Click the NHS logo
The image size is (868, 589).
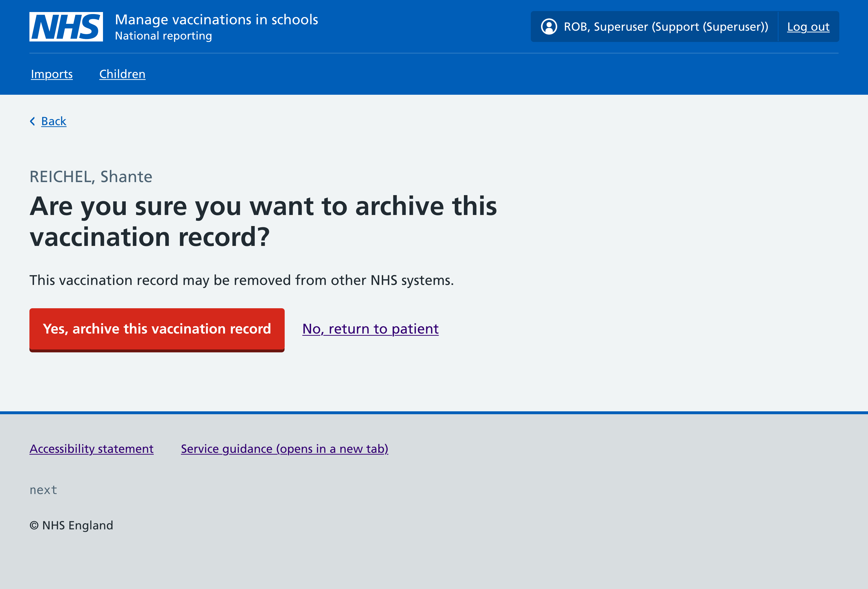pyautogui.click(x=66, y=27)
